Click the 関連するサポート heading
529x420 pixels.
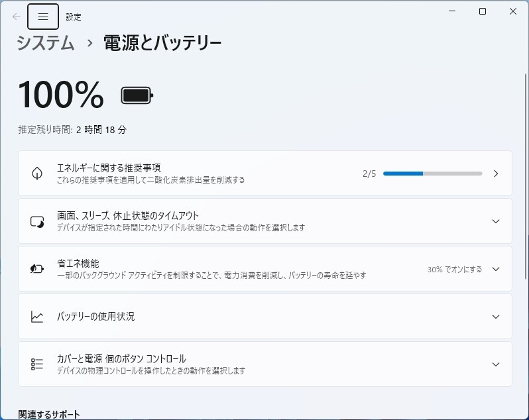49,414
